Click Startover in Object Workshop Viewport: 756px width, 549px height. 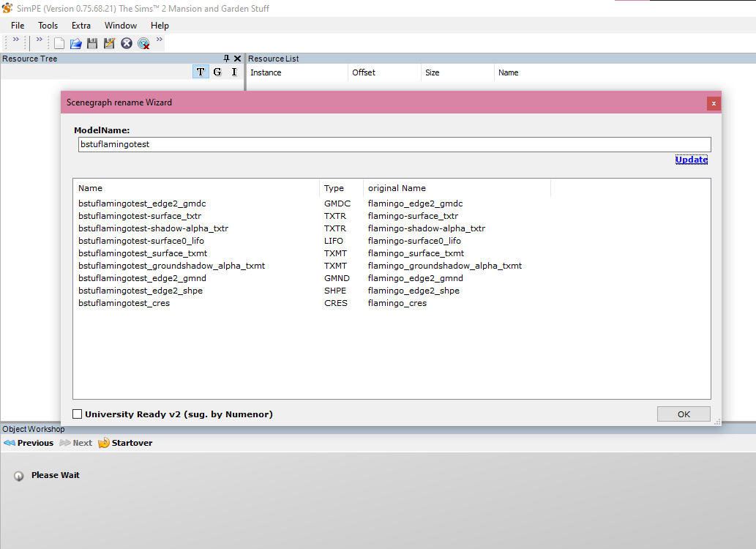tap(126, 443)
